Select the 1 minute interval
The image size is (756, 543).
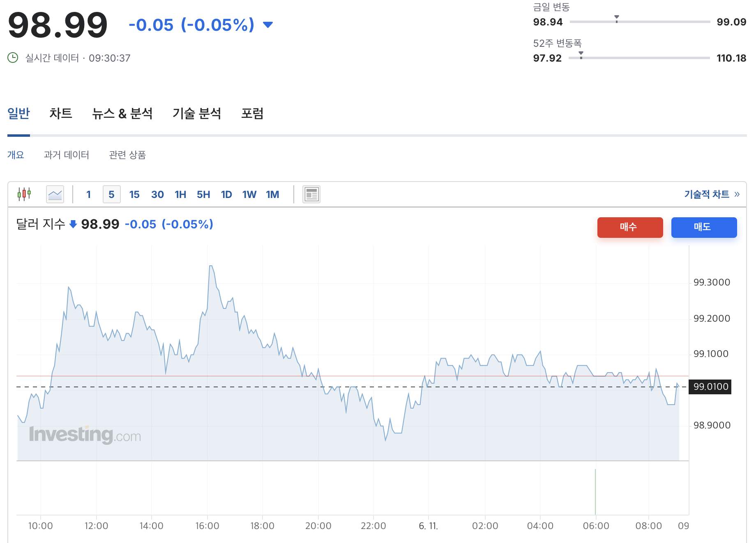click(88, 194)
